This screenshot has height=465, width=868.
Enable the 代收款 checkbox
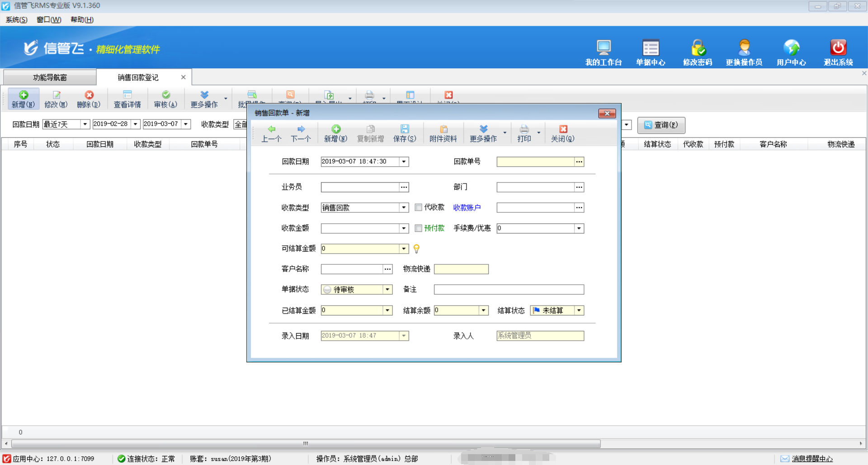point(419,207)
